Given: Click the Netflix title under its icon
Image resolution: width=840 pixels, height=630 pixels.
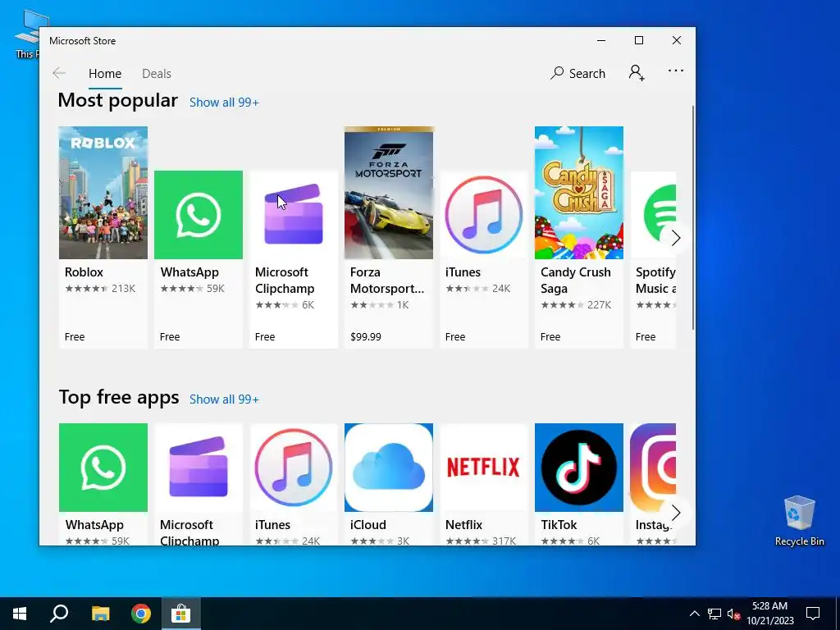Looking at the screenshot, I should (464, 525).
